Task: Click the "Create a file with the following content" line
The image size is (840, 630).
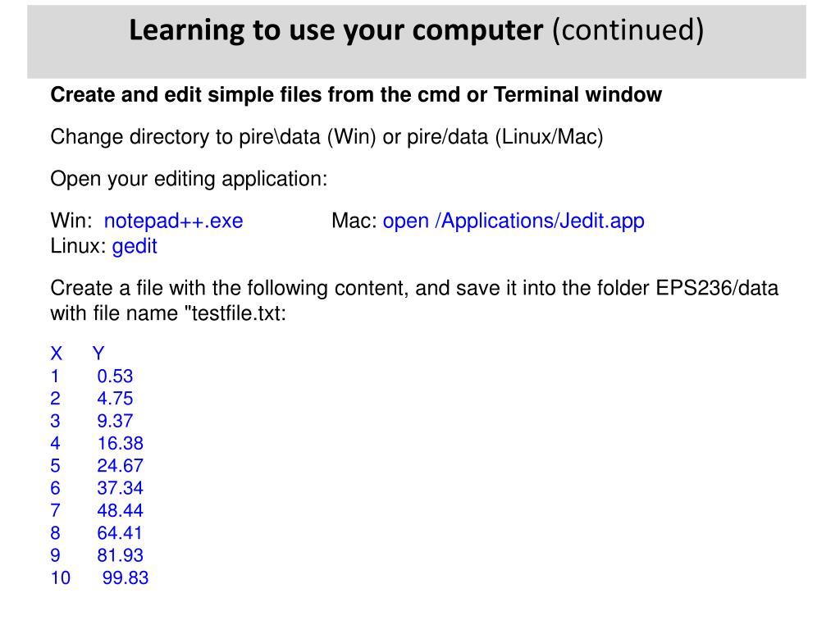Action: 414,289
